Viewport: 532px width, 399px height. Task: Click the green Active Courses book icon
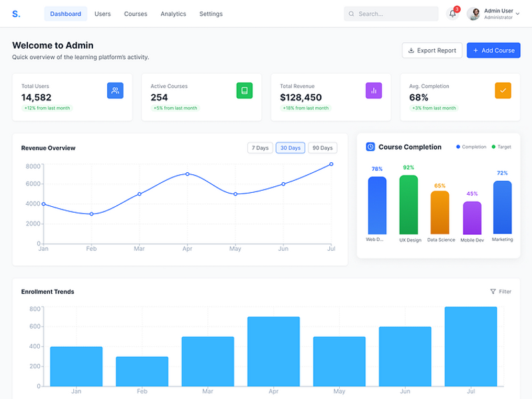click(244, 90)
